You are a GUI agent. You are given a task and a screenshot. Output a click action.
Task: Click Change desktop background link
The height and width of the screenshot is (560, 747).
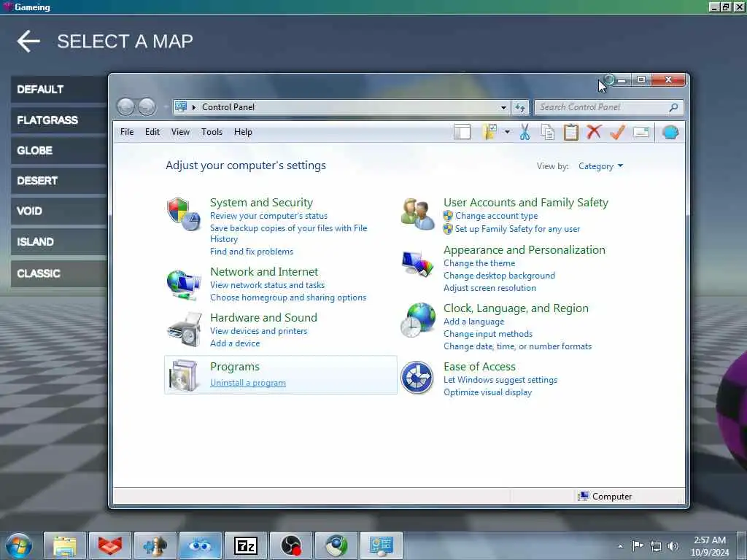pos(499,276)
